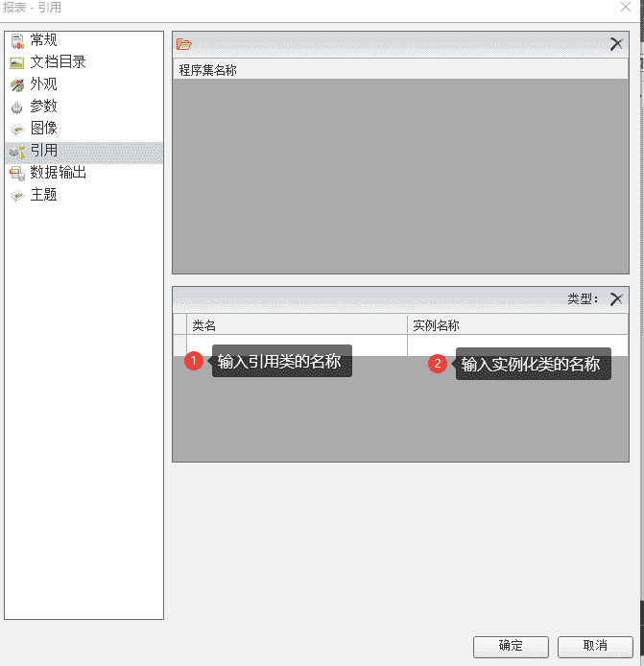Go to the 参数 page
Screen dimensions: 644x666
pyautogui.click(x=83, y=107)
